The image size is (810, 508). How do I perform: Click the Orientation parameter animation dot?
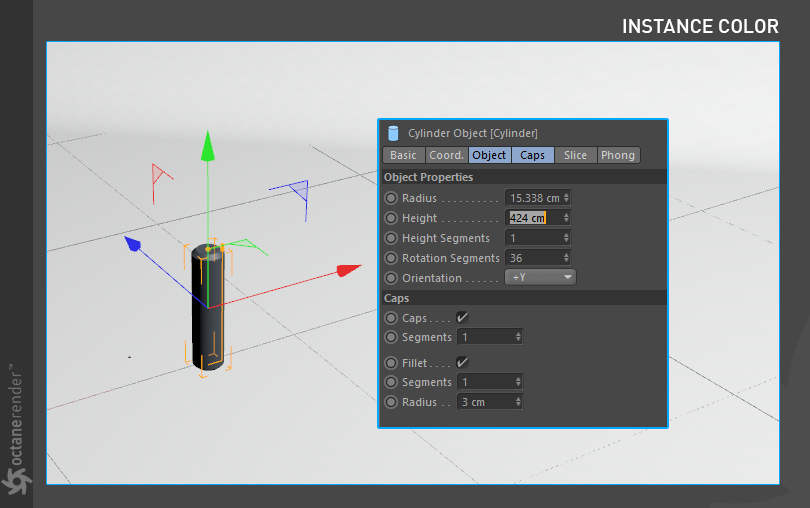tap(391, 278)
